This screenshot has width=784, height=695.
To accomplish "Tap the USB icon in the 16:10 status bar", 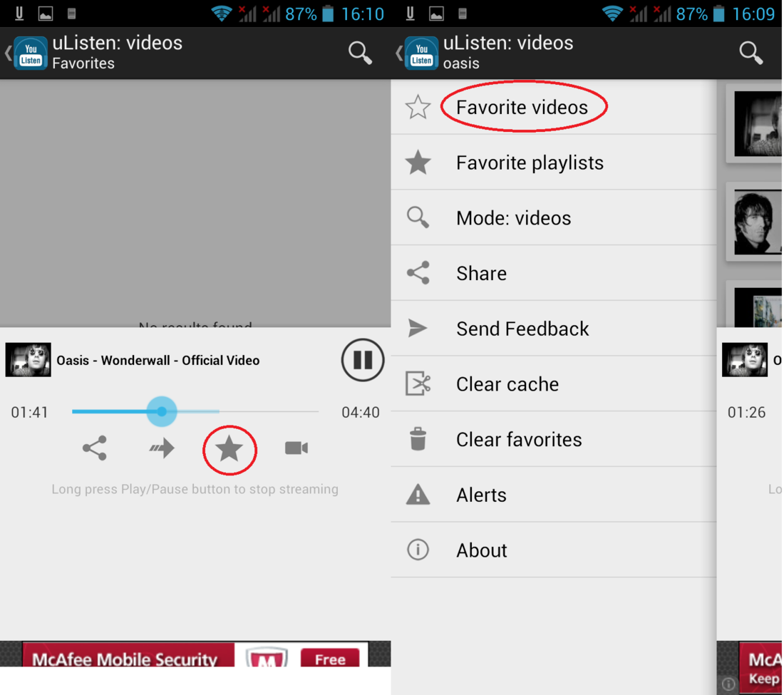I will click(19, 14).
